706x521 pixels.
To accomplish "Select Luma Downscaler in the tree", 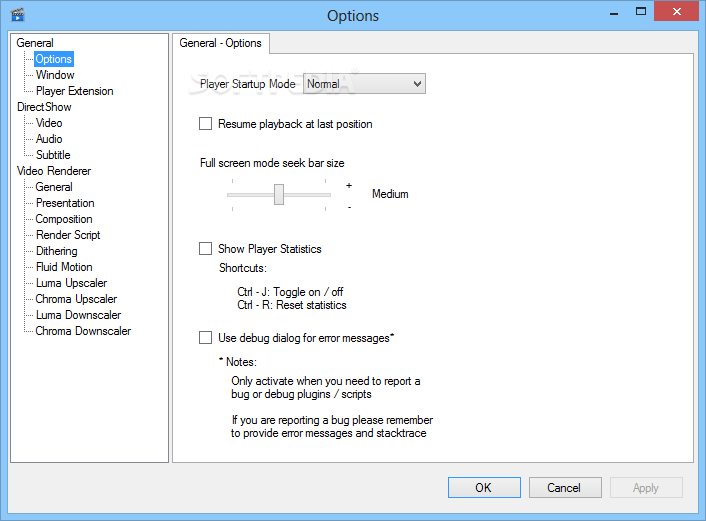I will pos(79,315).
